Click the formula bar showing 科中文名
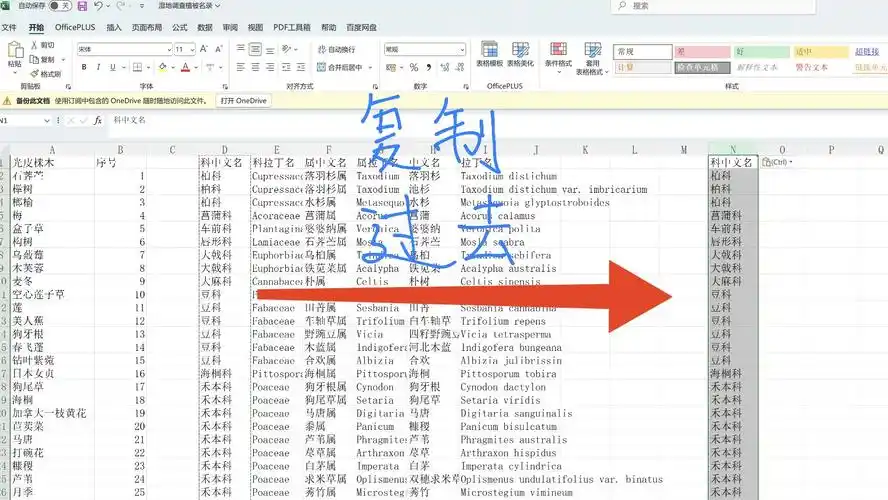The image size is (888, 500). (498, 120)
